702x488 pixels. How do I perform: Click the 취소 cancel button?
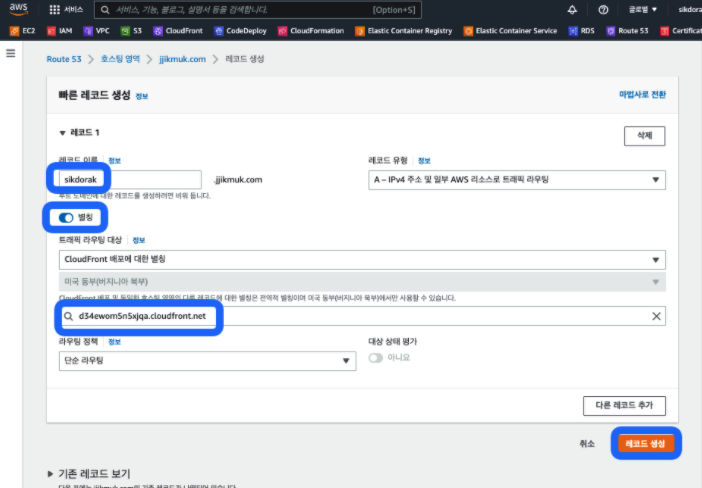click(587, 444)
